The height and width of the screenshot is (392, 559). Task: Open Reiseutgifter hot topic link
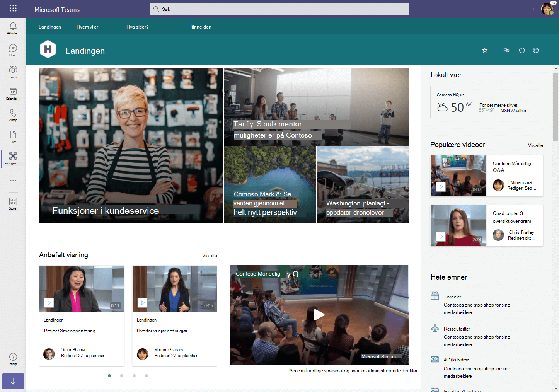pyautogui.click(x=457, y=329)
